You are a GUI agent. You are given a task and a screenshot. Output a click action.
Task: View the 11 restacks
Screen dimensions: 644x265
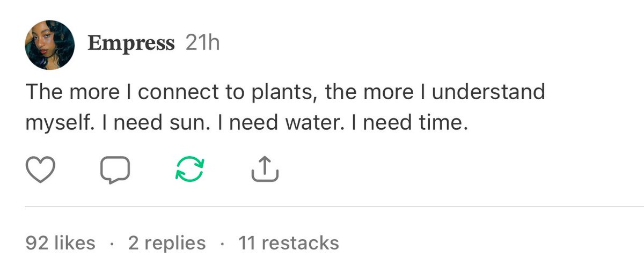tap(289, 243)
